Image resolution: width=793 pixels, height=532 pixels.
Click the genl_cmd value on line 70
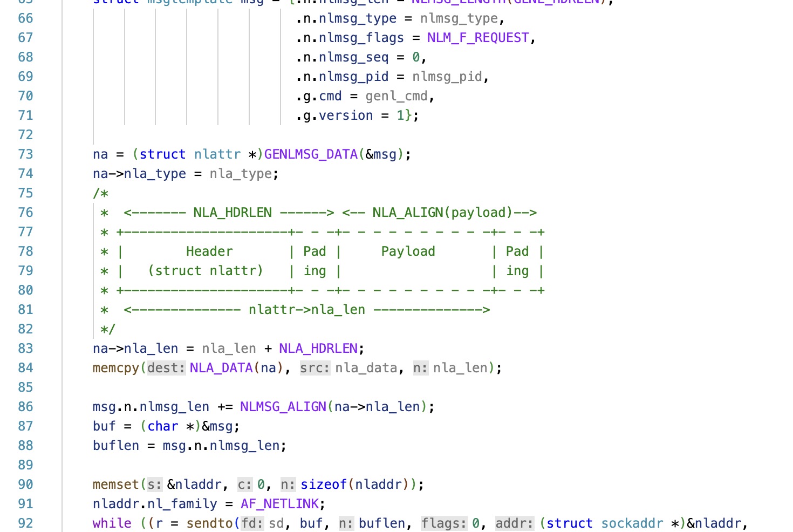click(x=396, y=96)
